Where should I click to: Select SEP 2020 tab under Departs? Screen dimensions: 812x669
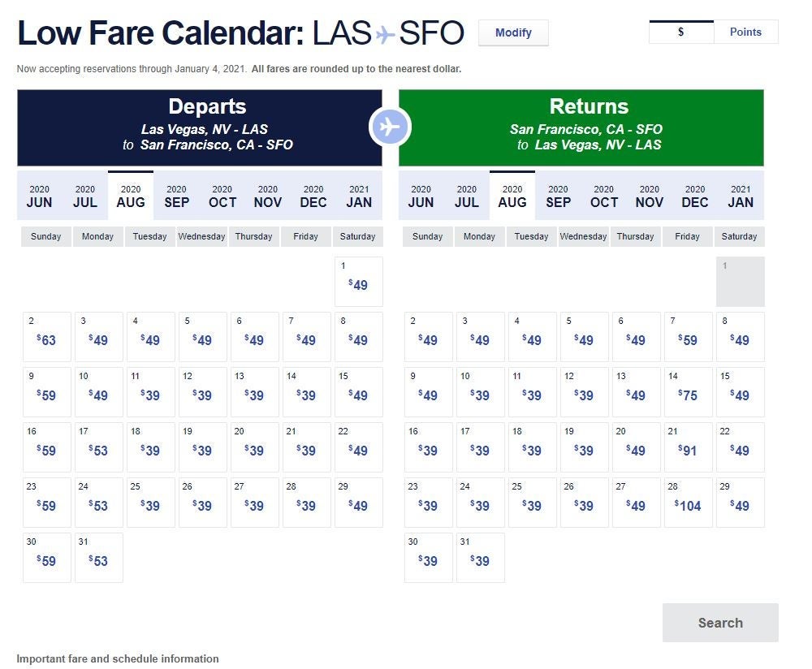click(176, 196)
